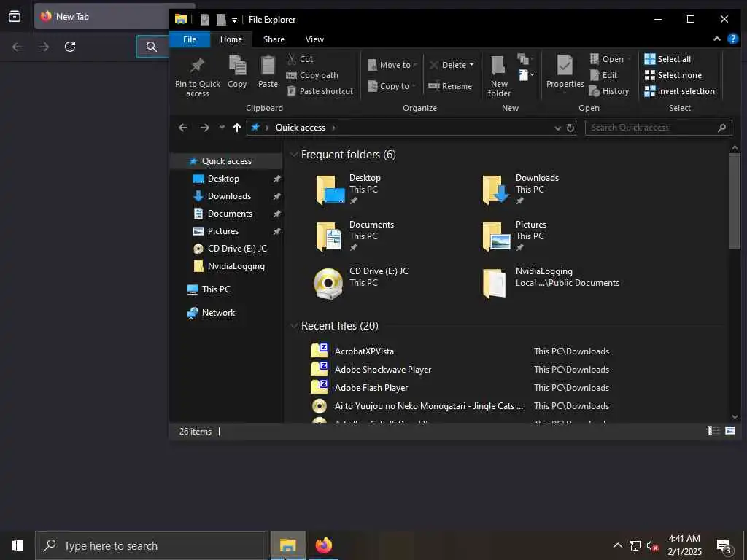Click Pin to Quick access icon

(197, 66)
